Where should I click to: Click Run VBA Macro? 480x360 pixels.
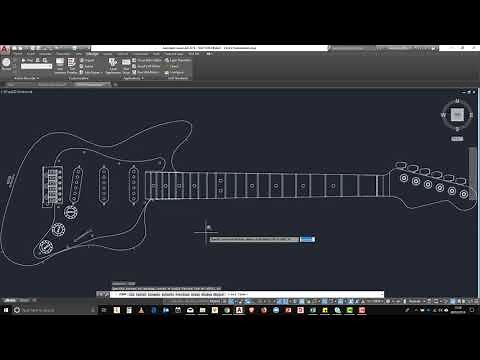146,72
